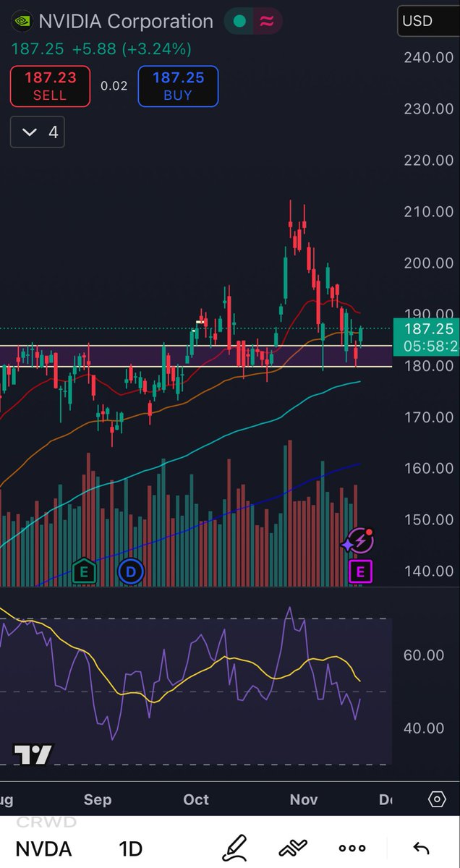The width and height of the screenshot is (460, 868).
Task: Open the indicators icon
Action: [293, 848]
